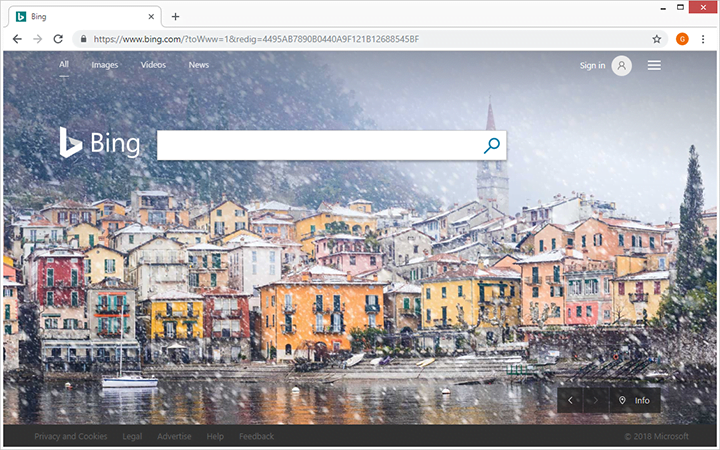Click the Sign in link
The width and height of the screenshot is (720, 450).
(x=592, y=66)
